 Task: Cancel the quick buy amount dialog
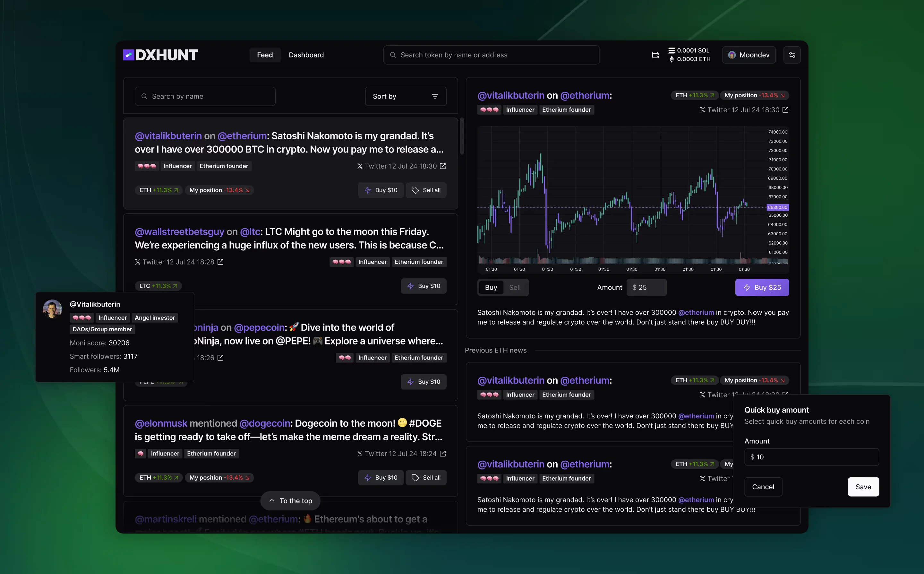pyautogui.click(x=763, y=487)
